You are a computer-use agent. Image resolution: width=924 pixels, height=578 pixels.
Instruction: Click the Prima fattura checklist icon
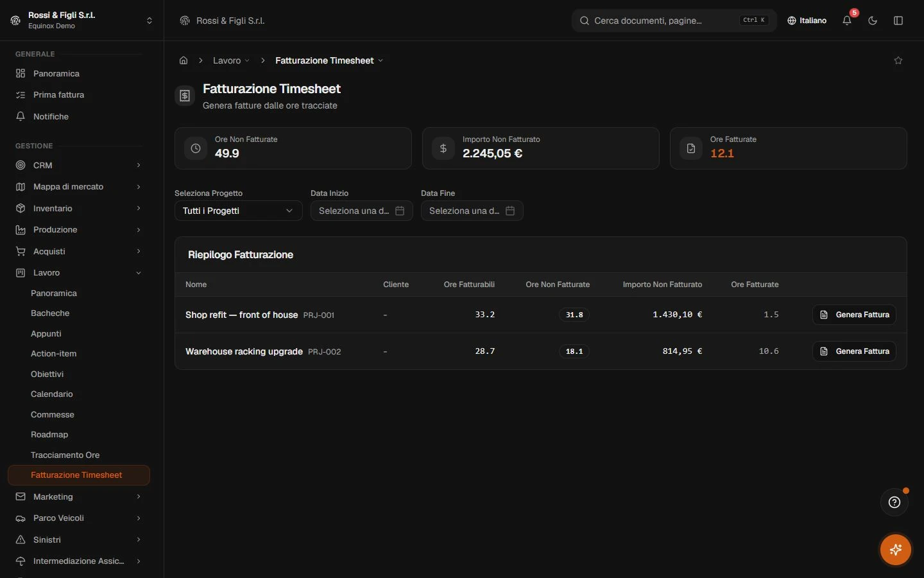tap(21, 95)
